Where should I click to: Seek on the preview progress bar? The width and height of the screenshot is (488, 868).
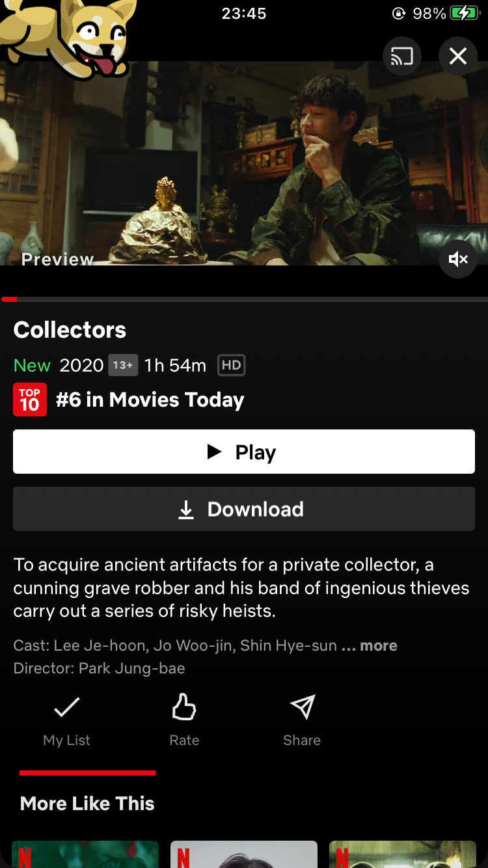coord(244,299)
